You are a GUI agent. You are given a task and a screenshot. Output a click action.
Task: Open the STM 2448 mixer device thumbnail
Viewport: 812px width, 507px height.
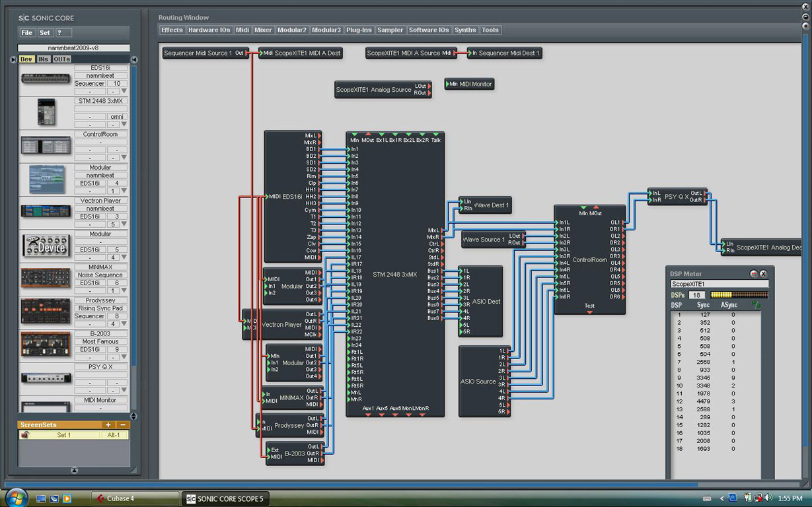coord(46,112)
